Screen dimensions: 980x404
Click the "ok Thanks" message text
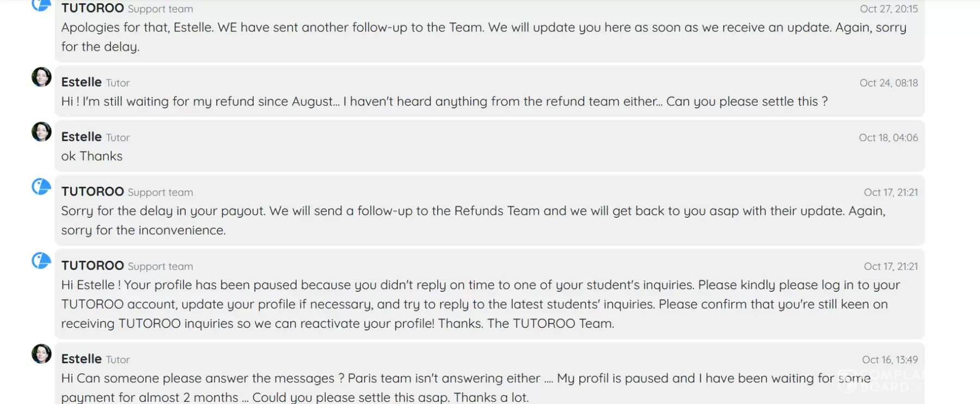(91, 156)
